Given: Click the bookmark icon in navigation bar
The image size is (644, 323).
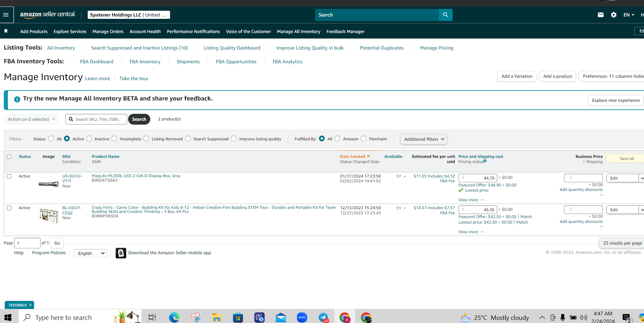Looking at the screenshot, I should click(6, 31).
